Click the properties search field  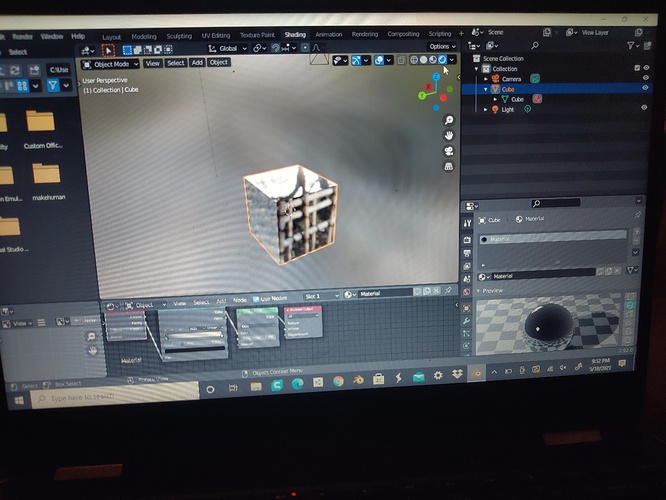click(x=555, y=203)
